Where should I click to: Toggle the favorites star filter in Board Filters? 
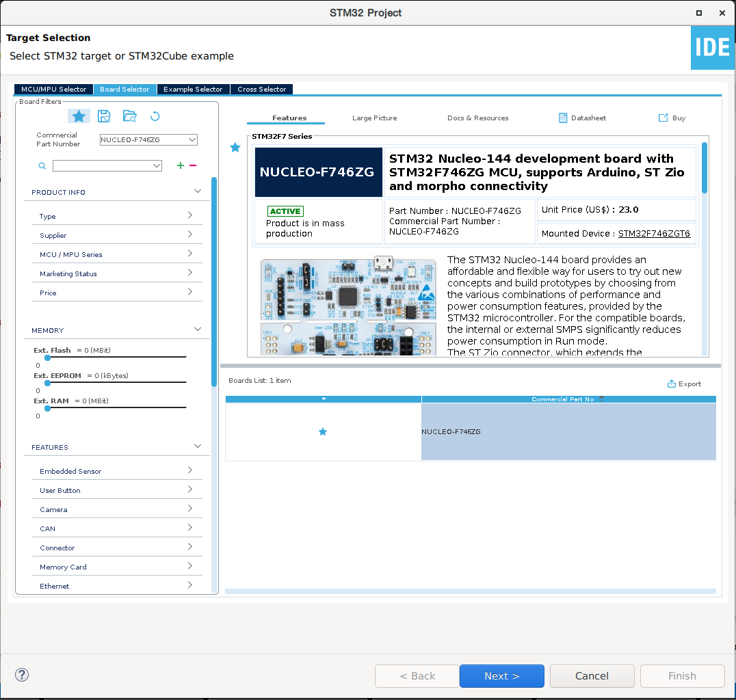79,116
